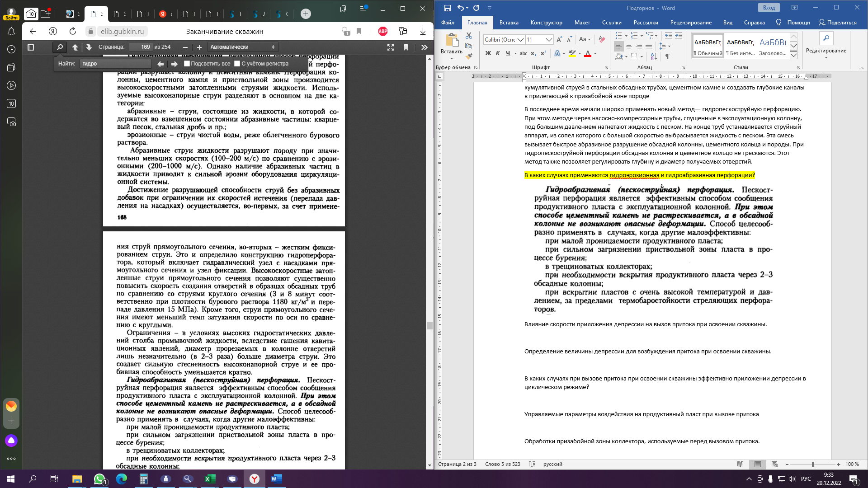Collapse the Word ribbon

pyautogui.click(x=861, y=68)
